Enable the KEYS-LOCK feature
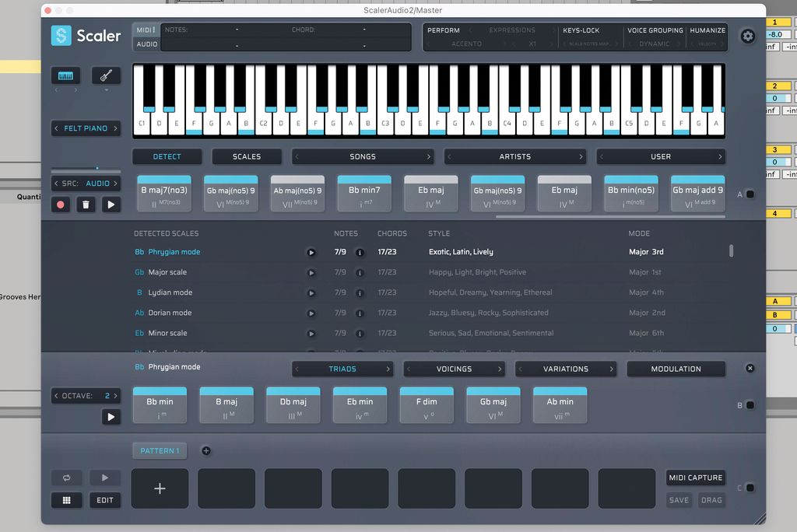This screenshot has height=532, width=797. click(582, 30)
